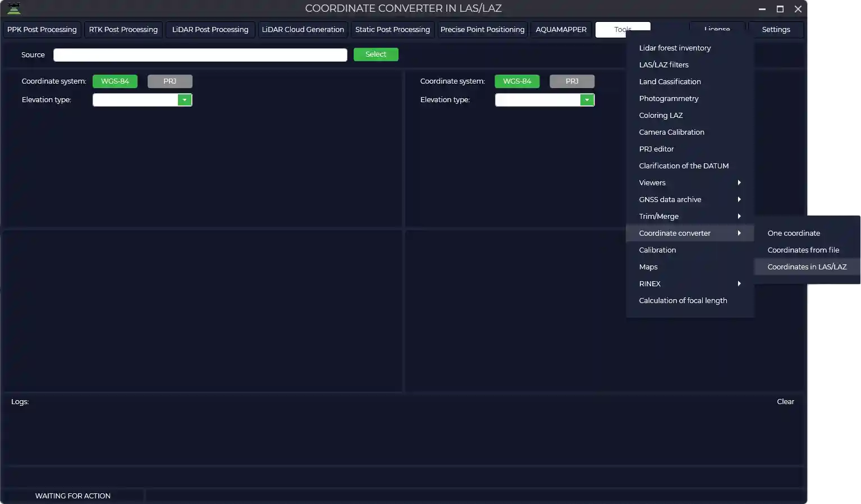Expand the Viewers submenu
Image resolution: width=861 pixels, height=504 pixels.
pyautogui.click(x=690, y=183)
